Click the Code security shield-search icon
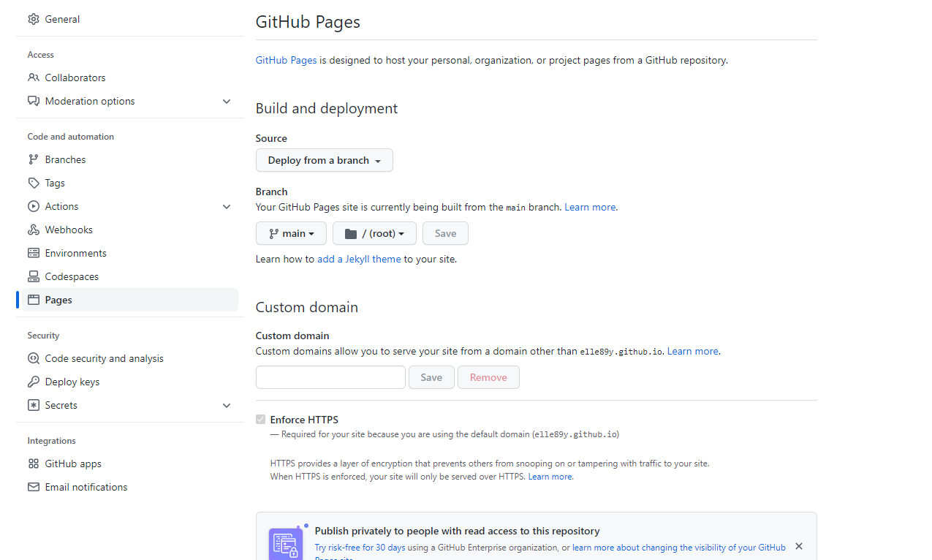Viewport: 932px width, 560px height. coord(34,358)
